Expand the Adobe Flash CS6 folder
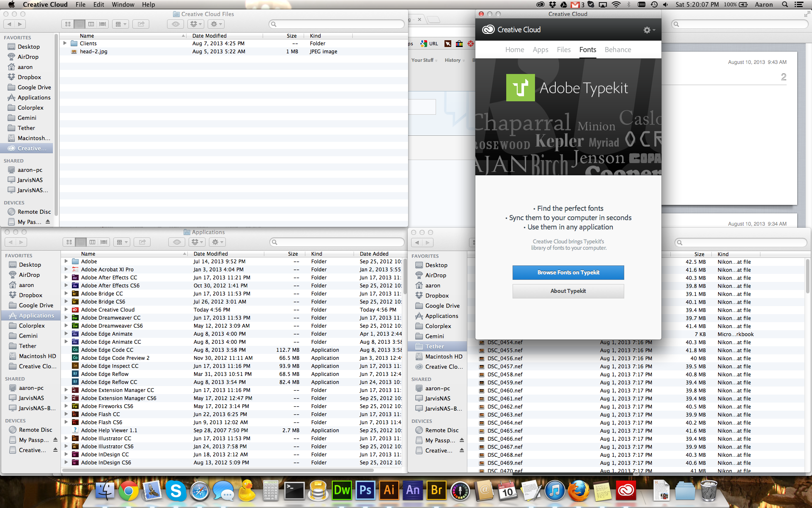Image resolution: width=812 pixels, height=508 pixels. (x=66, y=422)
